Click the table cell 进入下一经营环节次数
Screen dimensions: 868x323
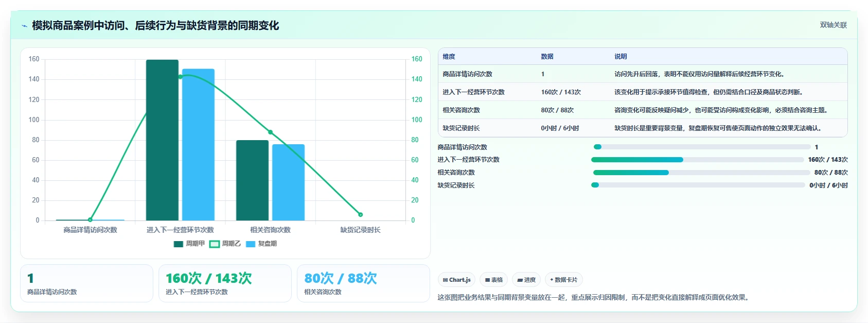(x=474, y=92)
